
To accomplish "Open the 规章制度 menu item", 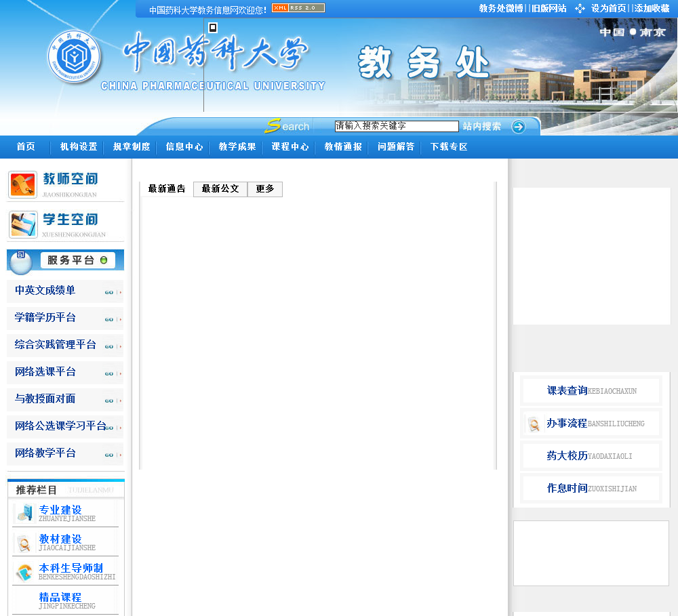I will pyautogui.click(x=132, y=147).
